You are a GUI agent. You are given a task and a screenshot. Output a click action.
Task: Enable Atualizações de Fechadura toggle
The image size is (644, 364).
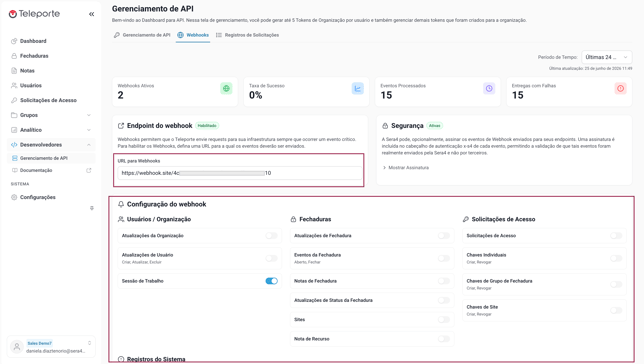pyautogui.click(x=444, y=236)
